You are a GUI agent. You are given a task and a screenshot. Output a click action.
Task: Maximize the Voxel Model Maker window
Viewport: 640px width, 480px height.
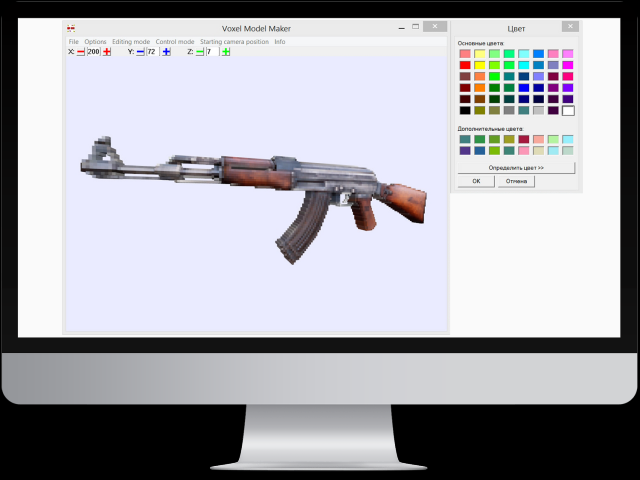click(416, 27)
